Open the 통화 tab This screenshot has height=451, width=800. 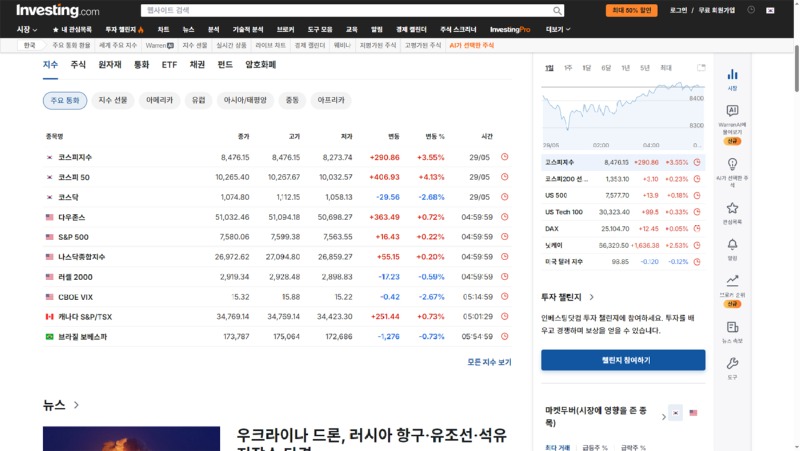pos(141,65)
